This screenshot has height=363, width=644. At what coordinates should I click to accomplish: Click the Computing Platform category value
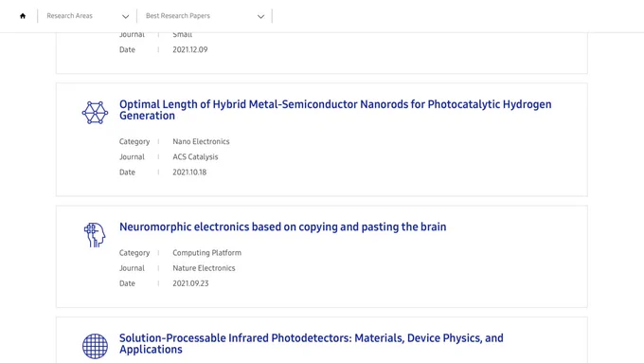206,253
